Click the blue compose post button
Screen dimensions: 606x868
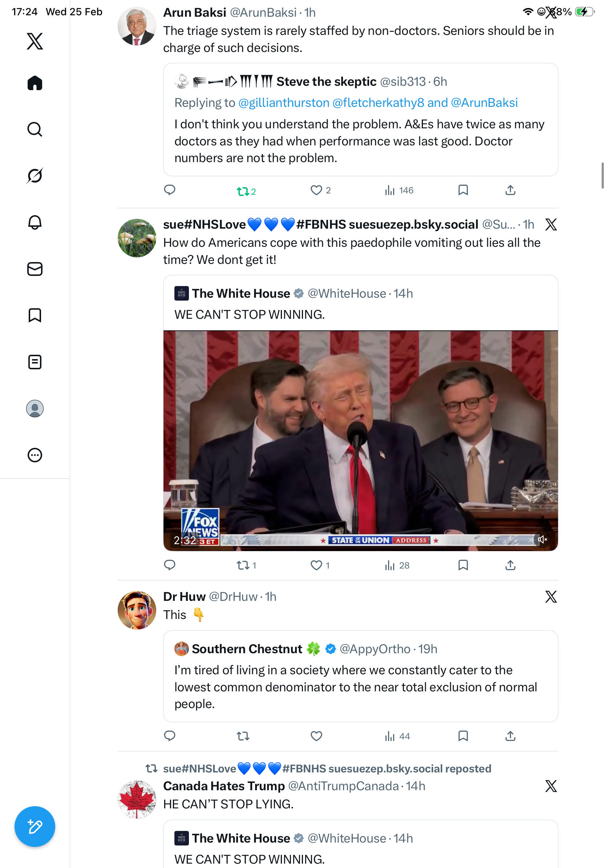(35, 827)
